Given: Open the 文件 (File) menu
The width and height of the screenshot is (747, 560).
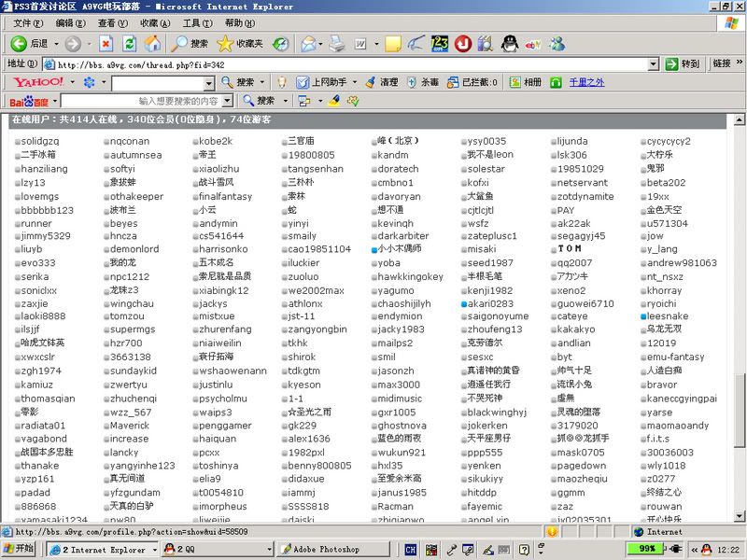Looking at the screenshot, I should [27, 22].
